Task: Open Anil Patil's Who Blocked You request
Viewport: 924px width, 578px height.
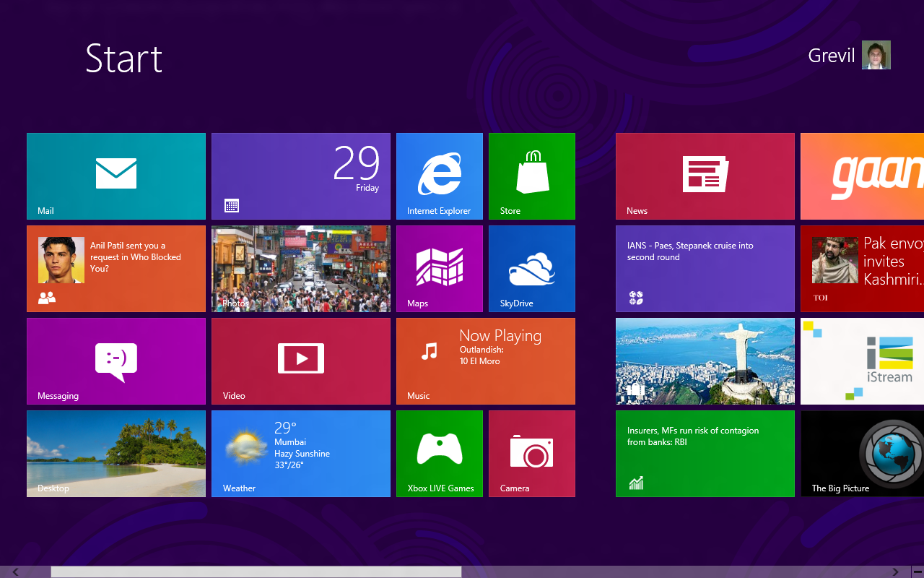Action: [x=115, y=268]
